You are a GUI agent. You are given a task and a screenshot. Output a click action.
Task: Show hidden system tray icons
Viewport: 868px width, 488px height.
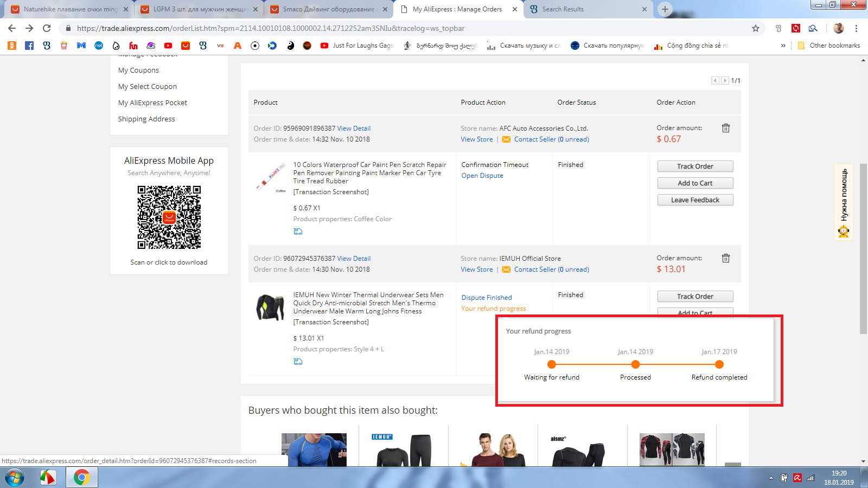pyautogui.click(x=771, y=478)
